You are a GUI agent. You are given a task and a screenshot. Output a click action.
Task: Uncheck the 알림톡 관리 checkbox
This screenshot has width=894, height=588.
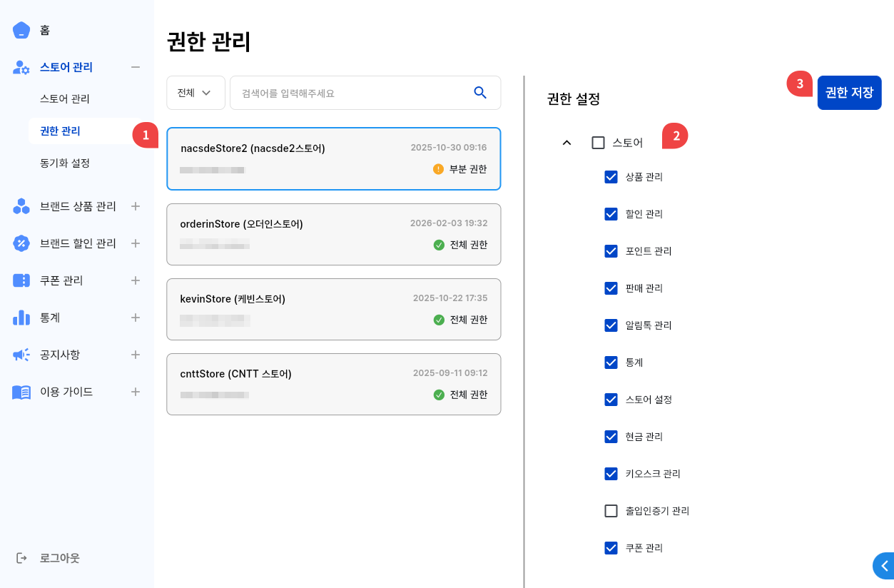(x=611, y=325)
